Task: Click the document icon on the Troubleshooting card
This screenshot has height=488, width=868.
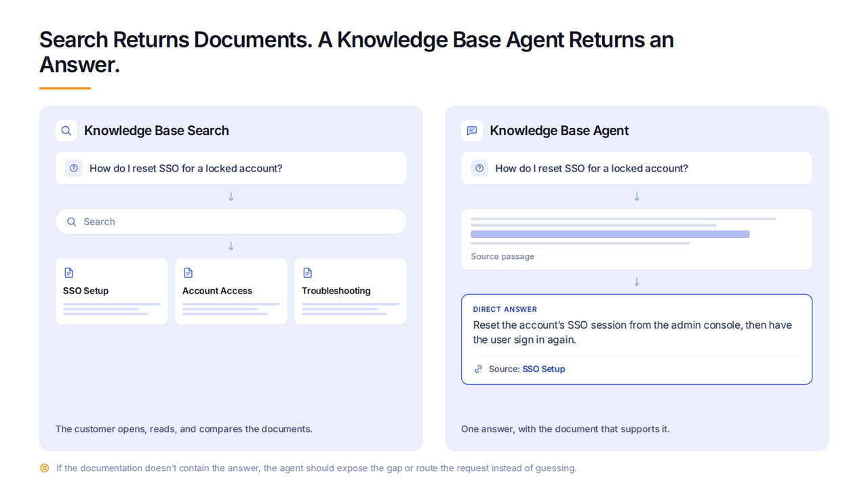Action: pyautogui.click(x=307, y=272)
